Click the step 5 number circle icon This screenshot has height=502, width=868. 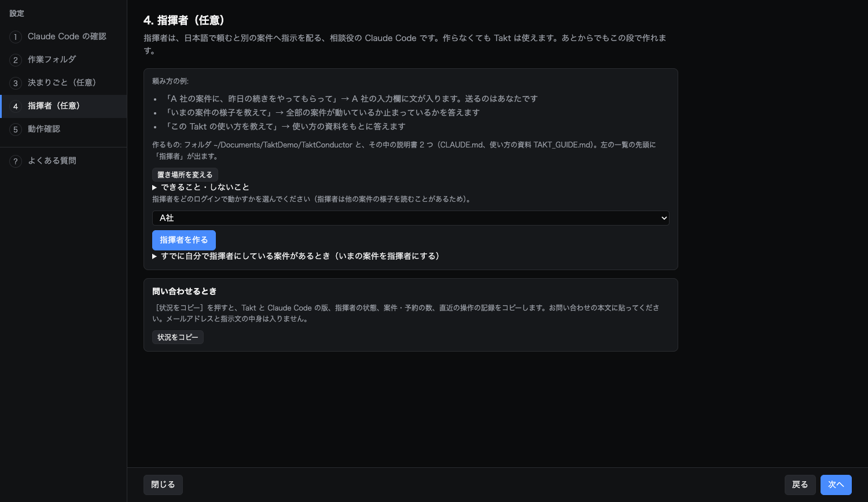coord(16,130)
